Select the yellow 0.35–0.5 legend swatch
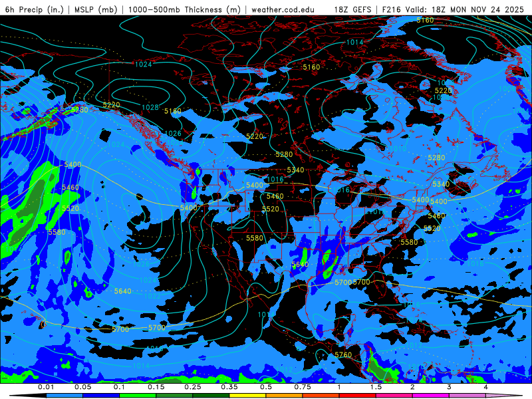This screenshot has width=532, height=399. tap(247, 396)
